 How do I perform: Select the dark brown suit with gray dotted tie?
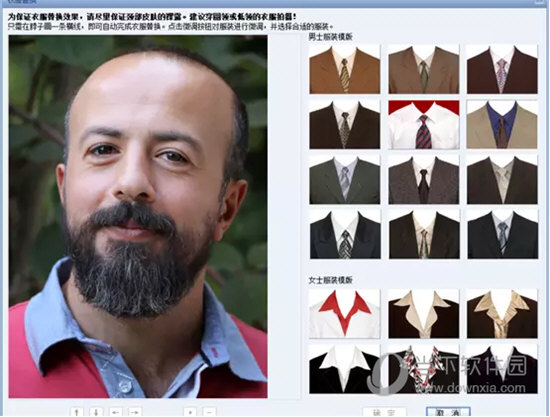point(344,125)
